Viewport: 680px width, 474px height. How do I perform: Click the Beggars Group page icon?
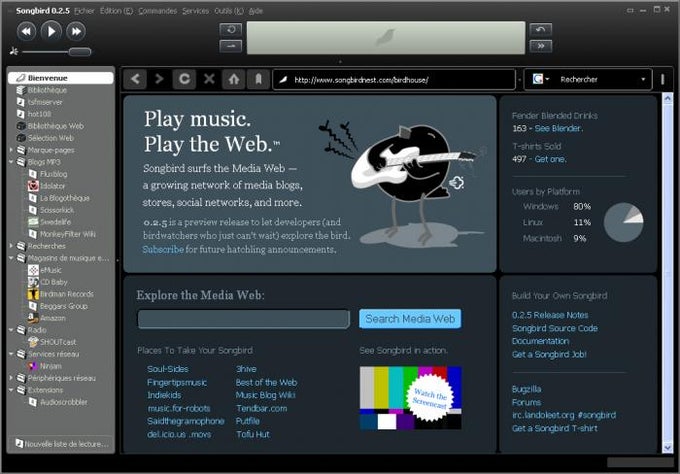tap(33, 306)
